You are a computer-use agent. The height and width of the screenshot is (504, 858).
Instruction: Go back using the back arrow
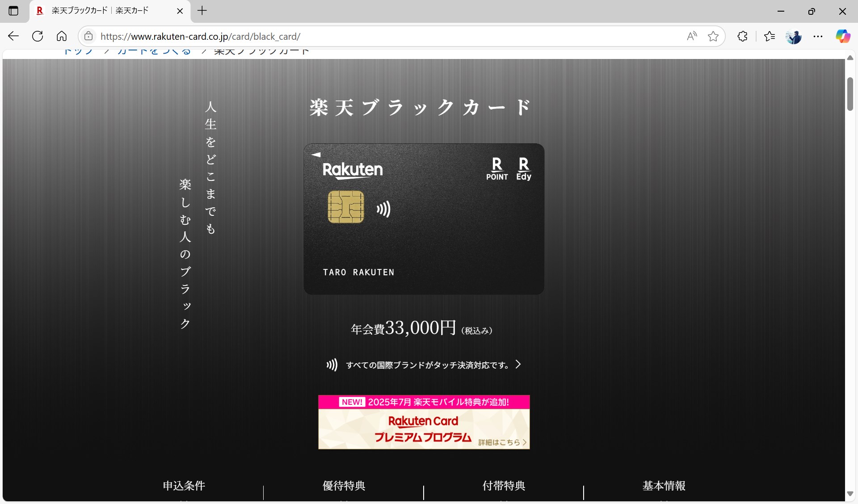13,36
